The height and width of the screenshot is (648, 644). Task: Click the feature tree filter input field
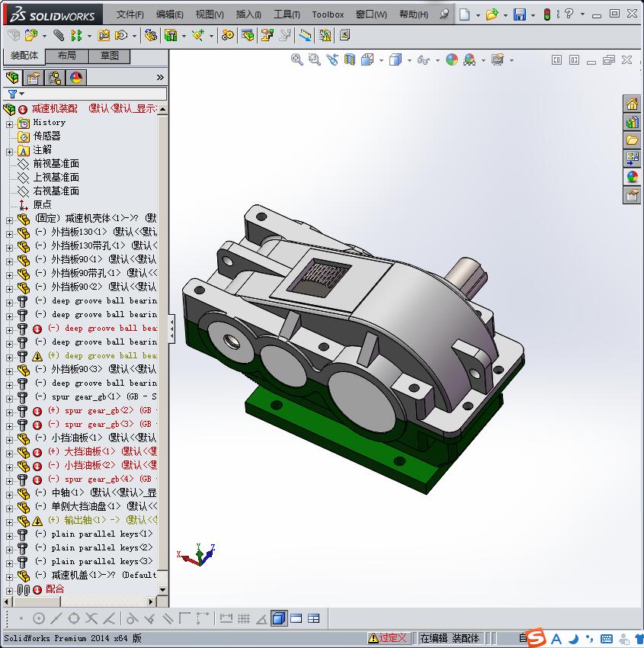[x=91, y=94]
